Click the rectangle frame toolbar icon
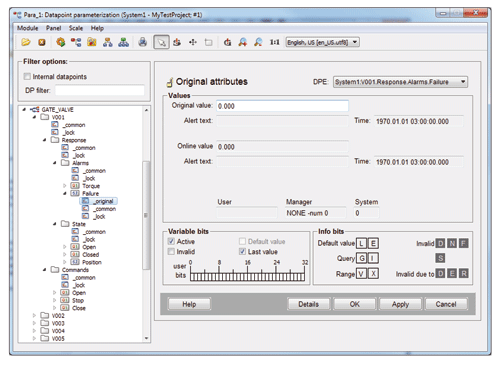 tap(209, 42)
